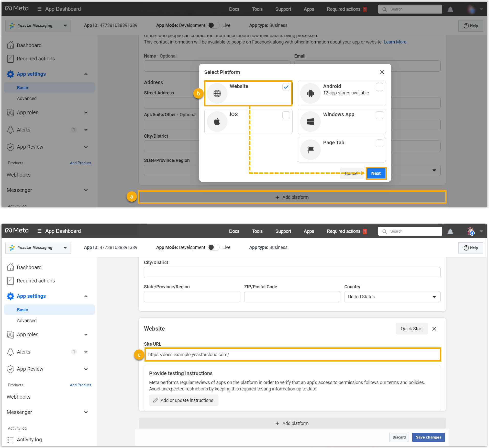Enable the Windows App checkbox
Screen dimensions: 489x448
pyautogui.click(x=379, y=115)
